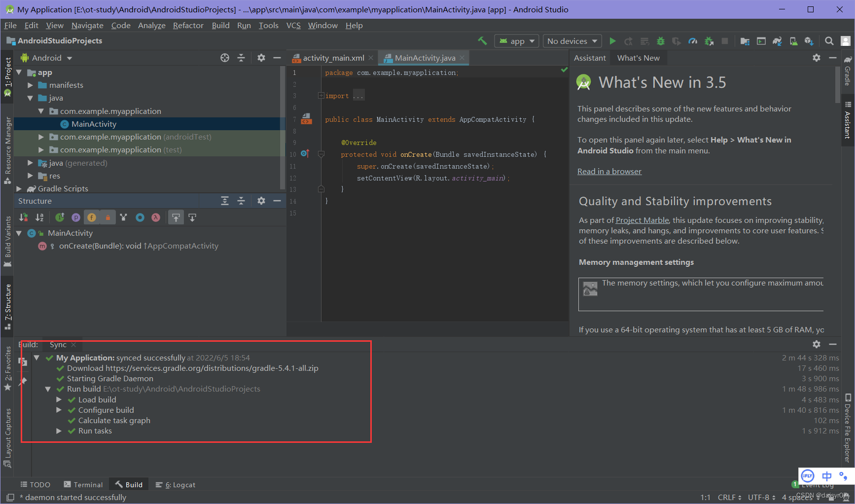Toggle Sort Alphabetically in Structure

pyautogui.click(x=39, y=217)
